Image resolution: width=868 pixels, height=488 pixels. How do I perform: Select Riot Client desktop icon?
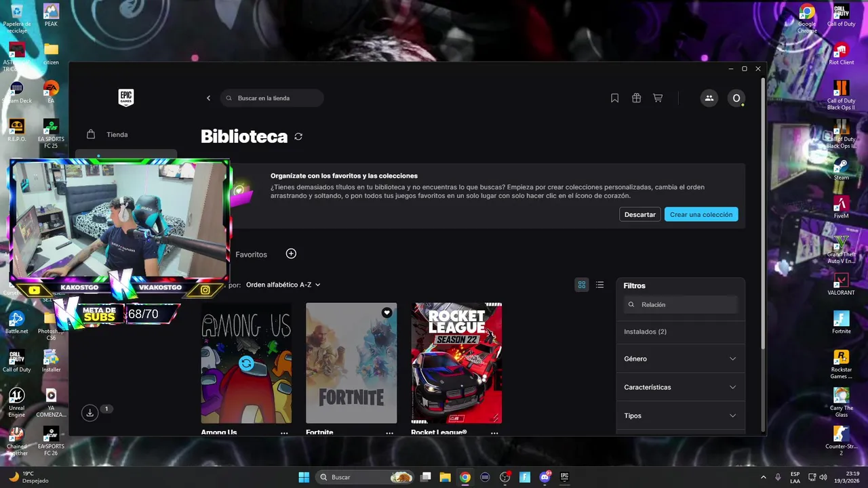pyautogui.click(x=842, y=54)
